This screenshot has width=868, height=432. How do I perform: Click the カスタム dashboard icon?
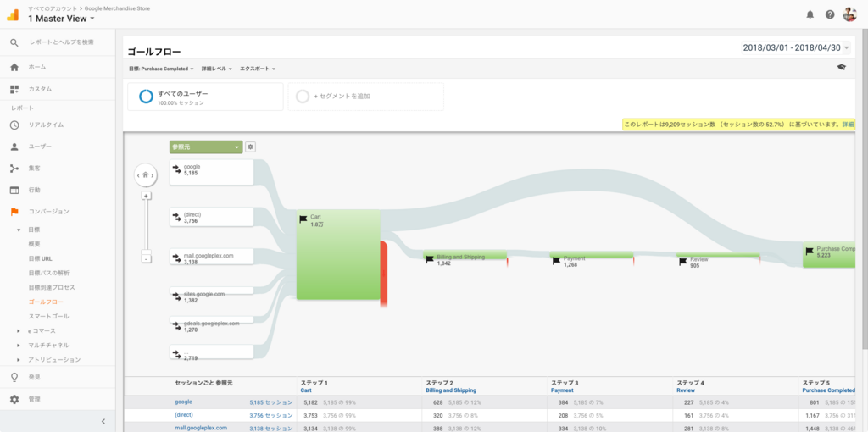click(14, 89)
